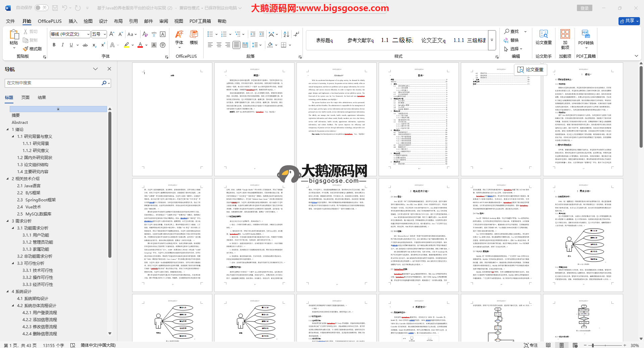Open the 插入 ribbon tab
The height and width of the screenshot is (348, 644).
(73, 21)
